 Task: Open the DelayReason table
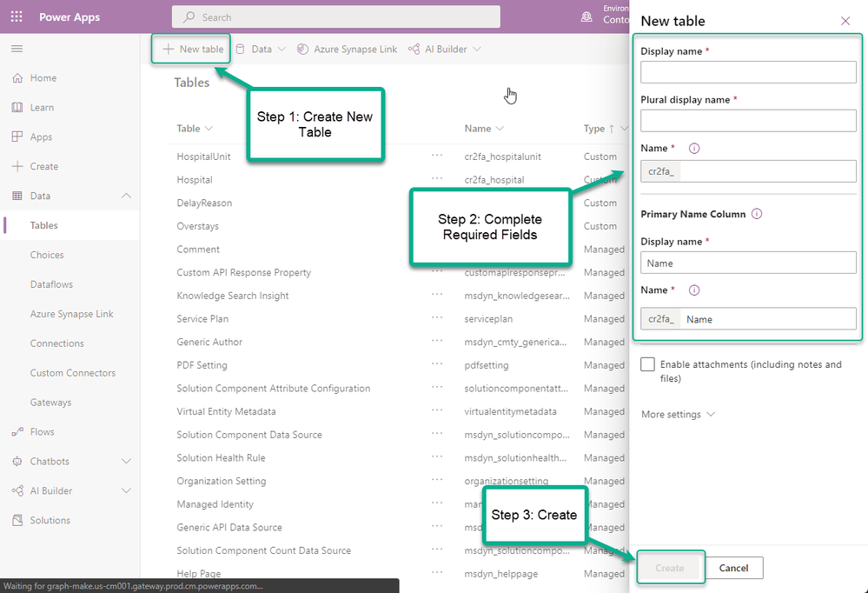204,203
